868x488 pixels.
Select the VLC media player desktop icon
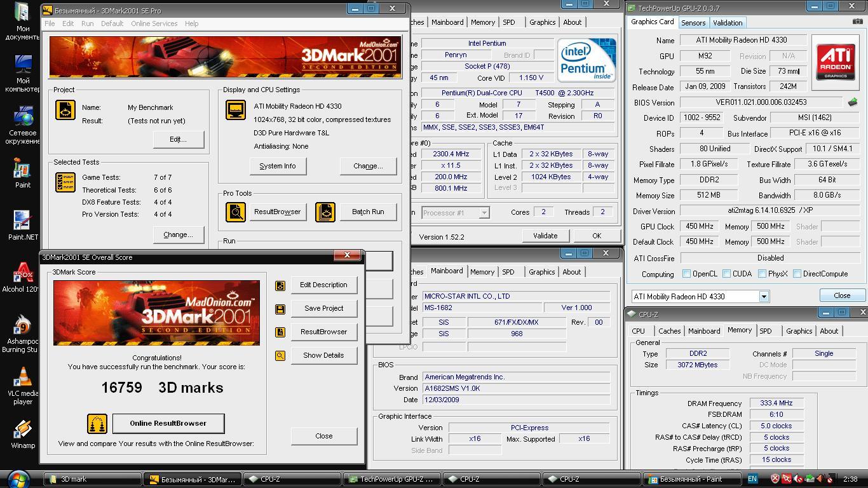pos(22,386)
